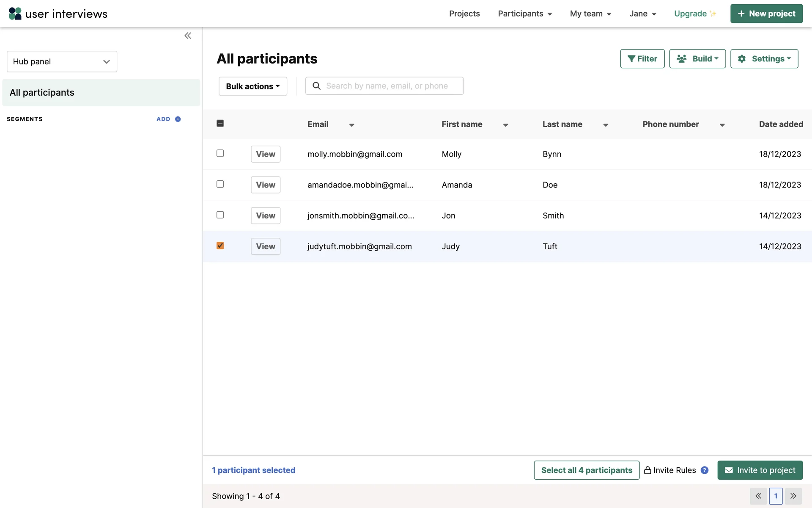Toggle the header select-all checkbox
812x508 pixels.
[x=220, y=123]
